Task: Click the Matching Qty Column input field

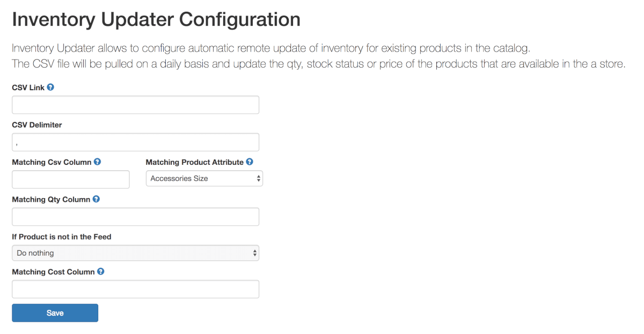Action: (135, 217)
